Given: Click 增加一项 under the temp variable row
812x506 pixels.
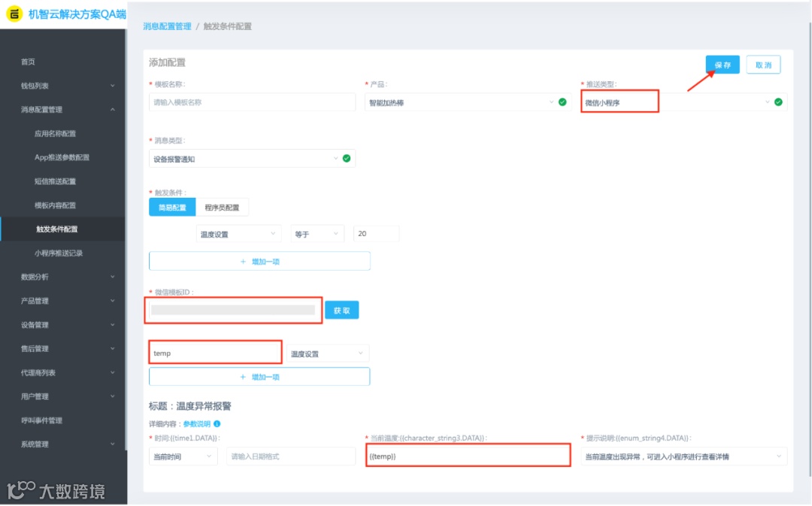Looking at the screenshot, I should (x=259, y=377).
